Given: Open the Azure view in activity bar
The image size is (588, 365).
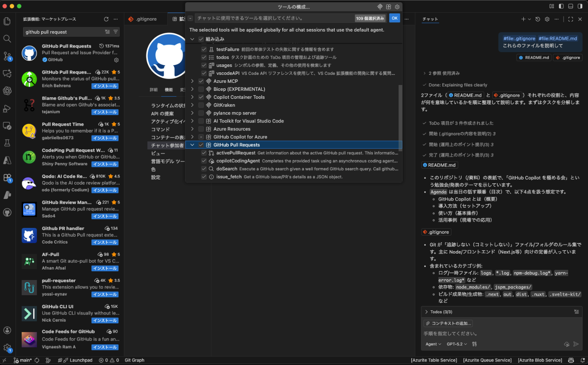Looking at the screenshot, I should click(x=7, y=160).
